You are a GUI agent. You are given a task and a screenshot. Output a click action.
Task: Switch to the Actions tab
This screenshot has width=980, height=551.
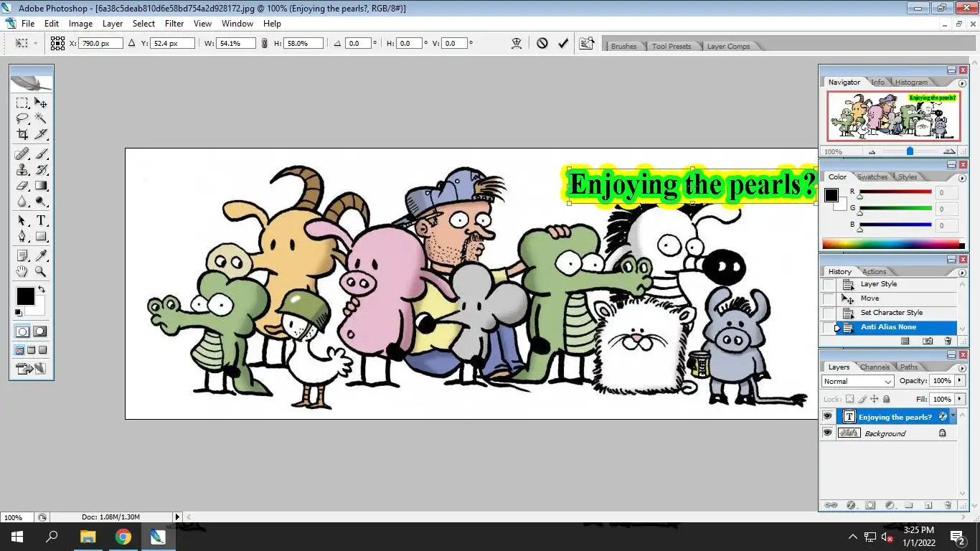click(x=874, y=271)
